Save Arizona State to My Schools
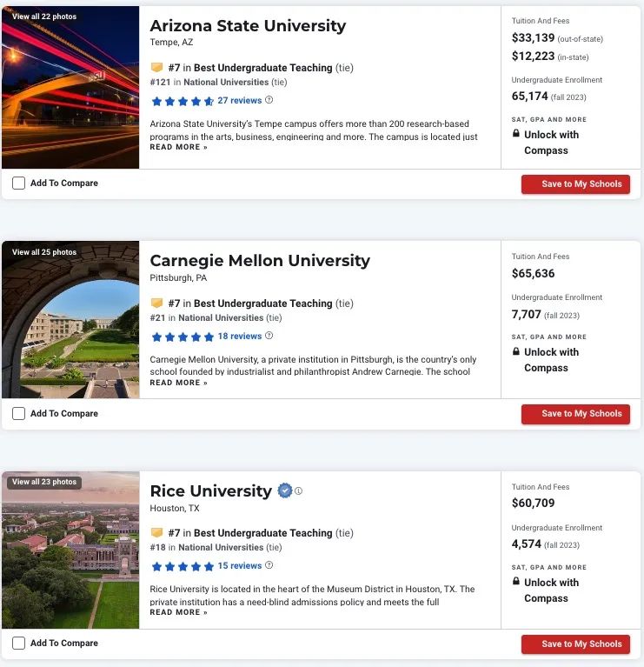This screenshot has height=667, width=644. (575, 184)
